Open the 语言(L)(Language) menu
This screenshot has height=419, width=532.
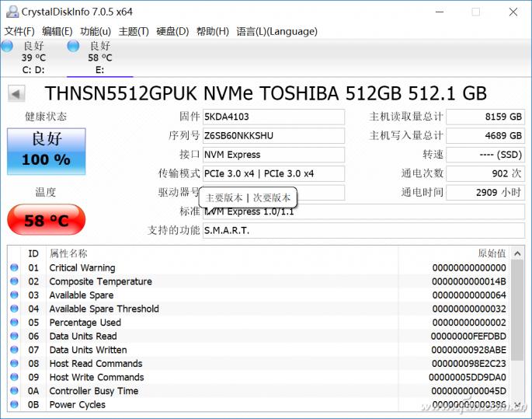coord(276,31)
